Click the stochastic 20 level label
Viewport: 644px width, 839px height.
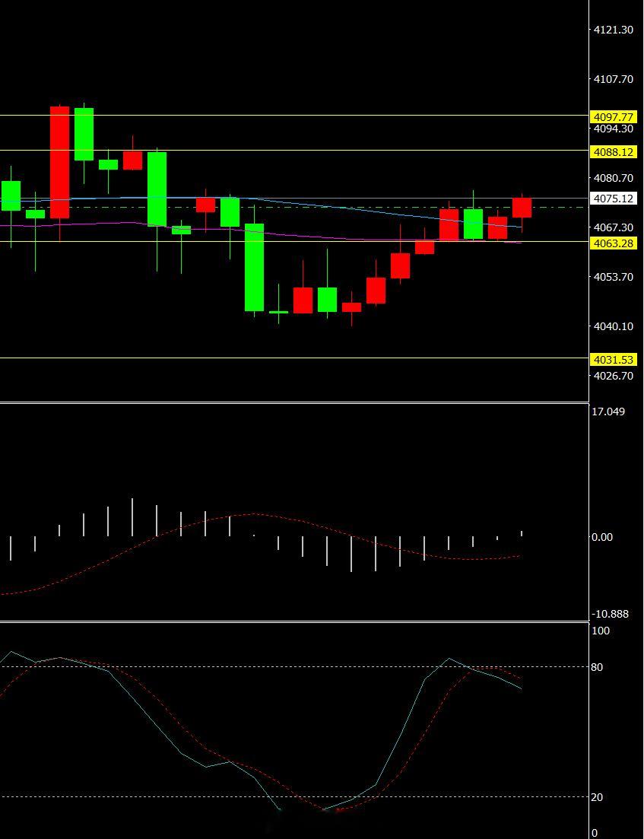coord(598,796)
